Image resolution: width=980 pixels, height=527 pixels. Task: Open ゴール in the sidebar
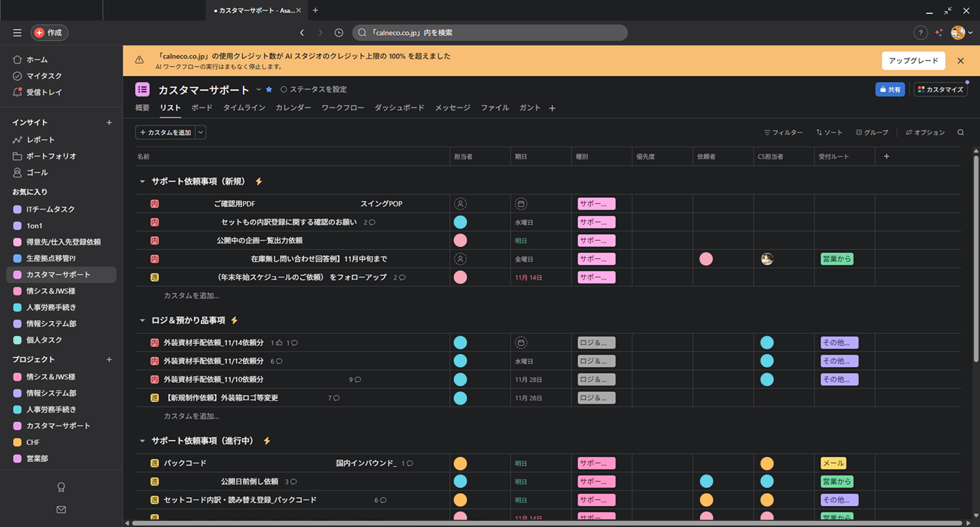(x=37, y=173)
